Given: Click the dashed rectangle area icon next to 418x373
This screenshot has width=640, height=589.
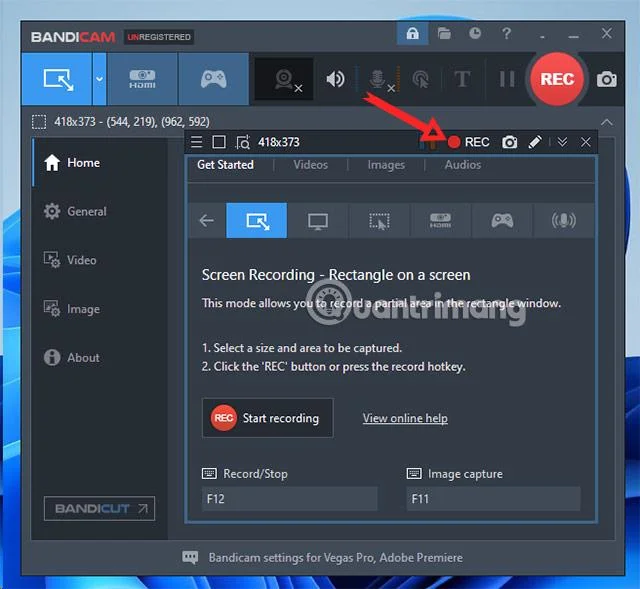Looking at the screenshot, I should 39,122.
